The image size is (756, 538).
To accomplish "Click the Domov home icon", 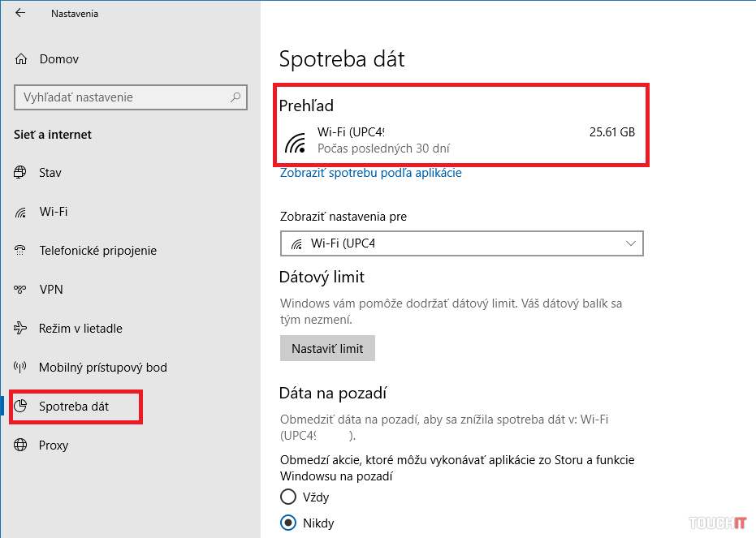I will [x=21, y=59].
